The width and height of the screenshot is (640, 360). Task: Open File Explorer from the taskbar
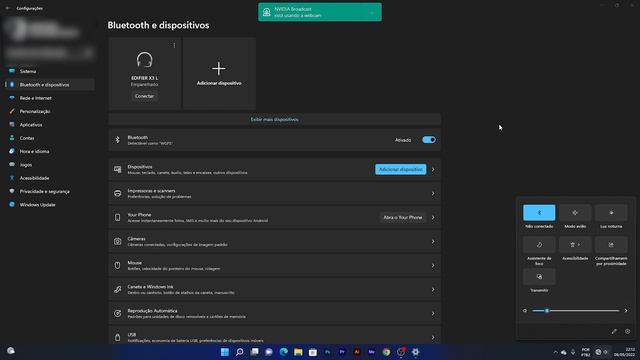point(298,352)
